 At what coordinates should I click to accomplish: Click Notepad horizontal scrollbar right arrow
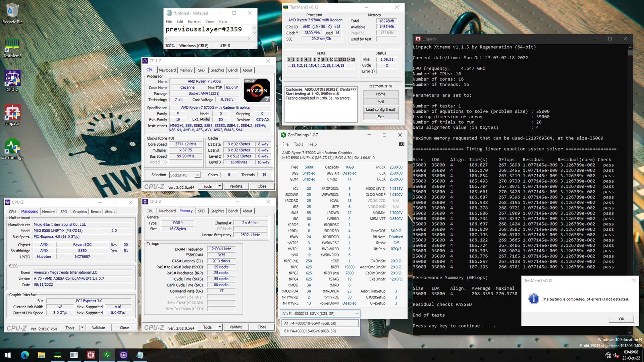tap(249, 39)
